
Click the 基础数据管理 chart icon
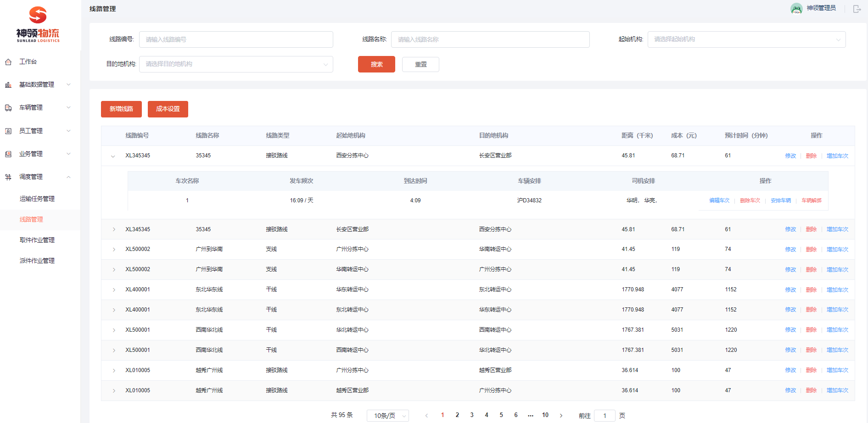(x=8, y=85)
